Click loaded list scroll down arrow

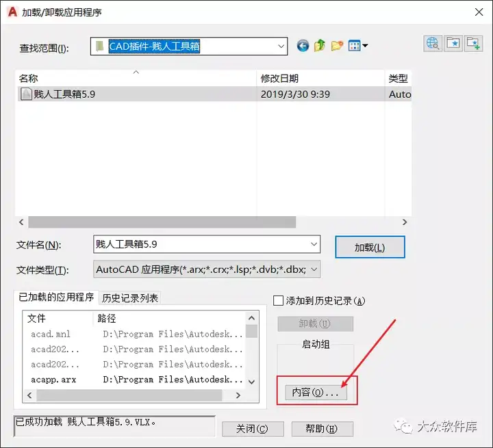point(251,382)
